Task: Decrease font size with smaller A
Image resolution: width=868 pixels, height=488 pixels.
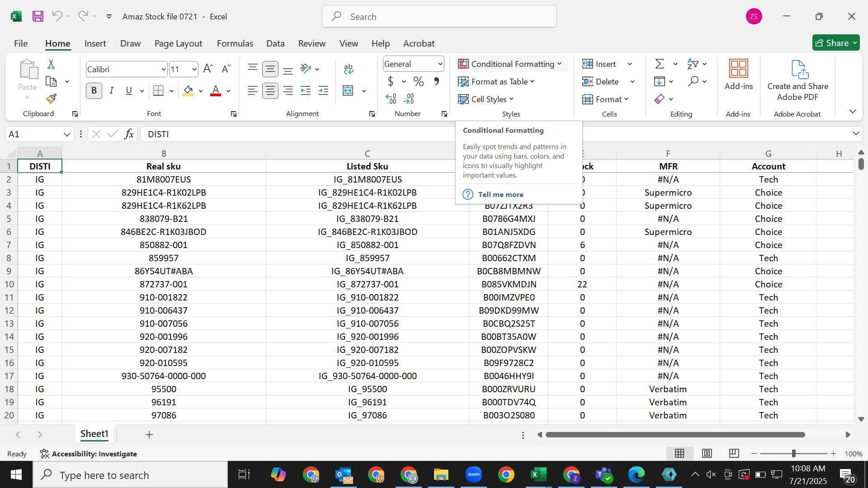Action: [x=226, y=69]
